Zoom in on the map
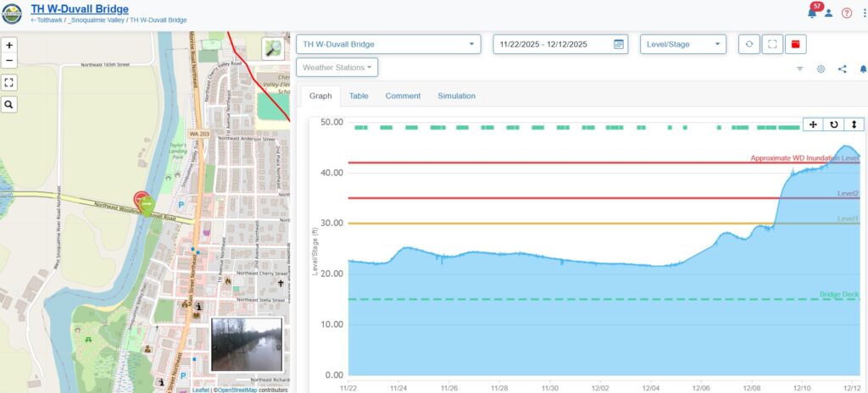Image resolution: width=868 pixels, height=393 pixels. click(9, 45)
